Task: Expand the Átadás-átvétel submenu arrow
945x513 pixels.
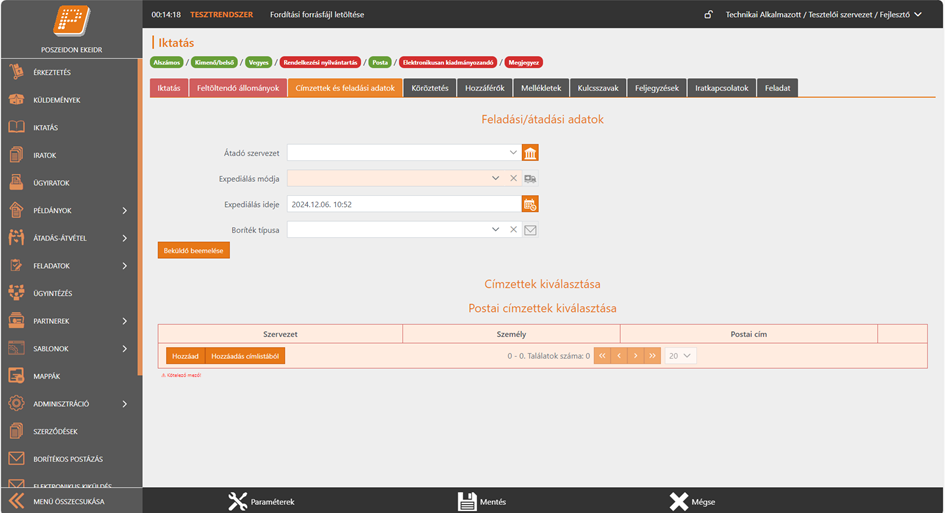Action: point(125,238)
